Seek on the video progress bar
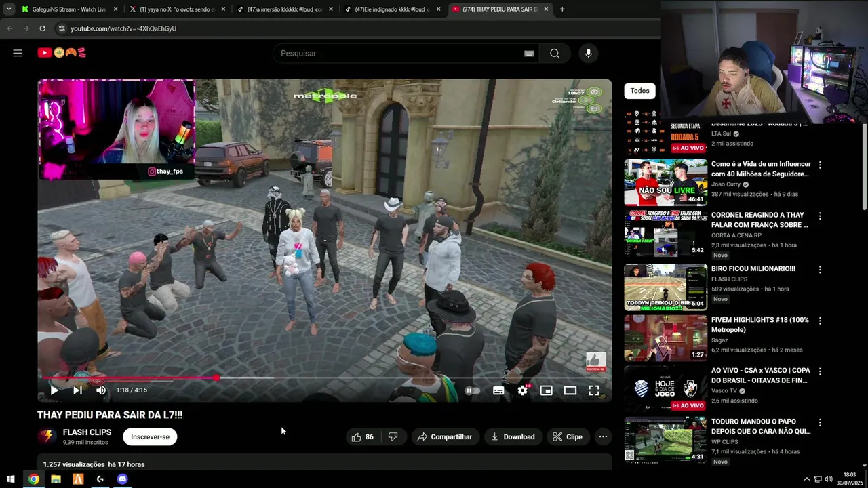Image resolution: width=868 pixels, height=488 pixels. (x=324, y=378)
